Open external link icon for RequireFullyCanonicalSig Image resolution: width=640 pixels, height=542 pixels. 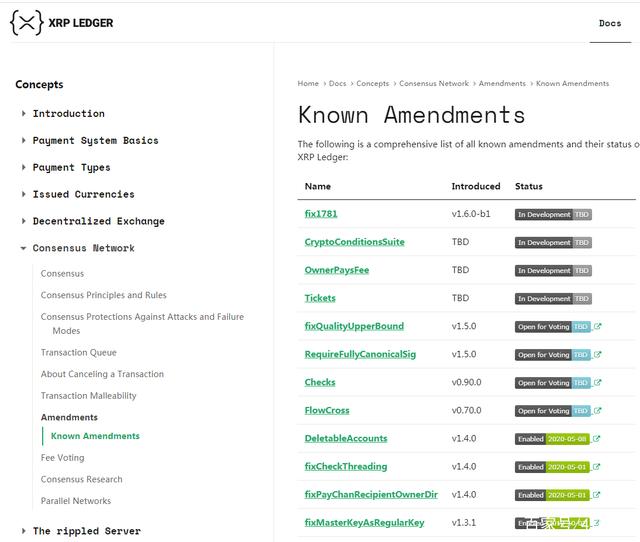click(x=598, y=355)
